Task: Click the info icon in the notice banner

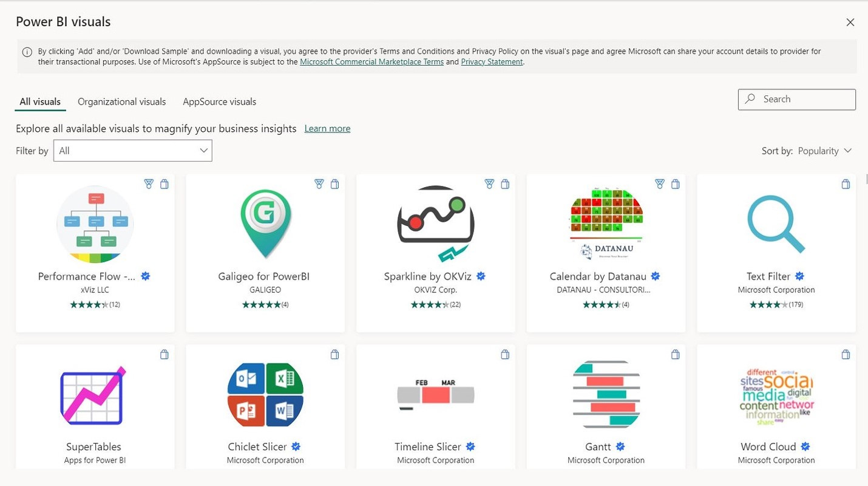Action: [x=27, y=52]
